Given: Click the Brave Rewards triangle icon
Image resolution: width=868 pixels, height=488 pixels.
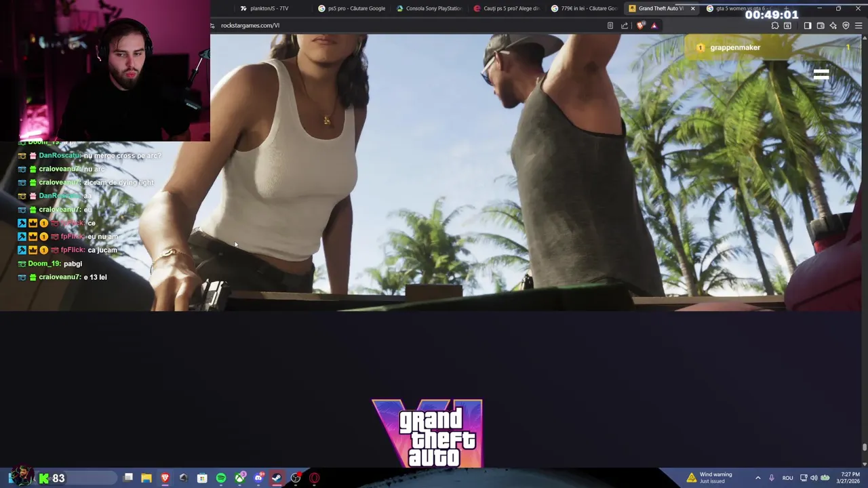Looking at the screenshot, I should click(x=654, y=26).
